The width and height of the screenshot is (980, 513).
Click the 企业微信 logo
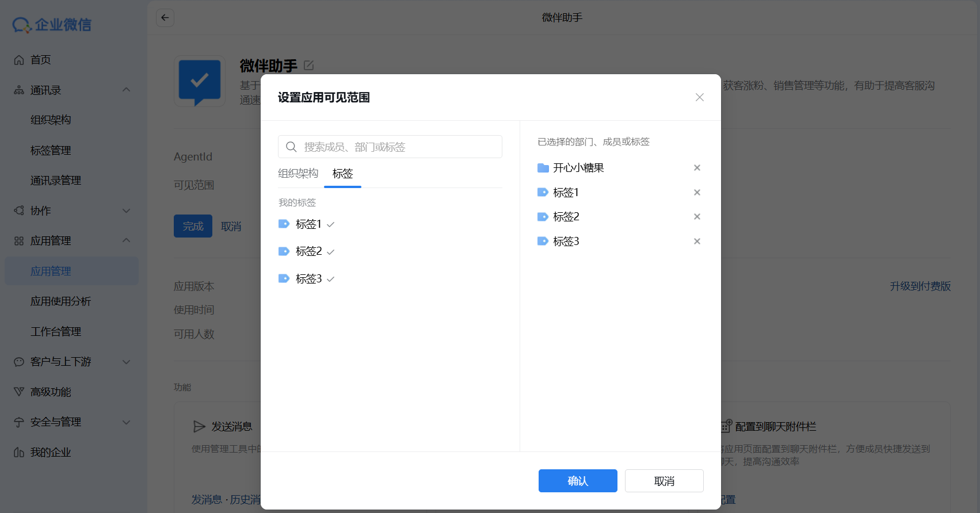(x=52, y=25)
